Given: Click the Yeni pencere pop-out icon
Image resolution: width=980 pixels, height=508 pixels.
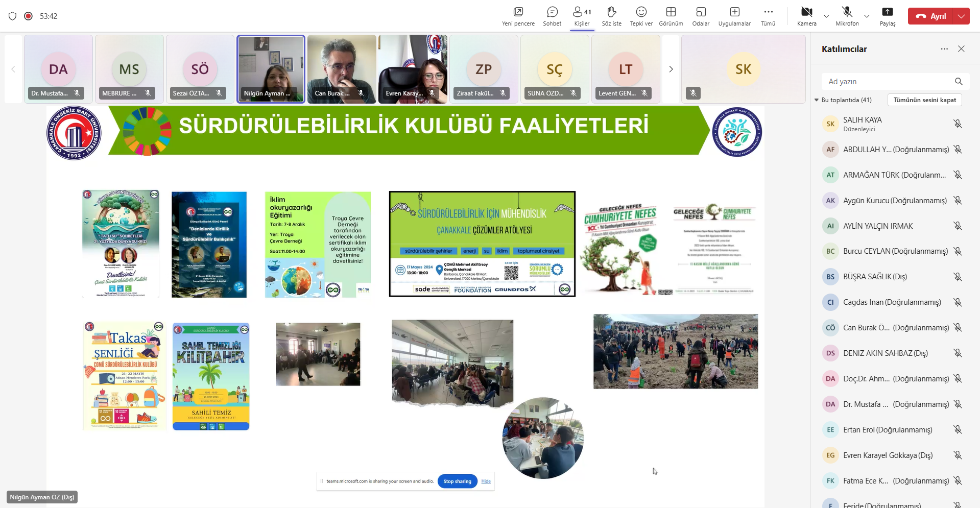Looking at the screenshot, I should tap(518, 16).
